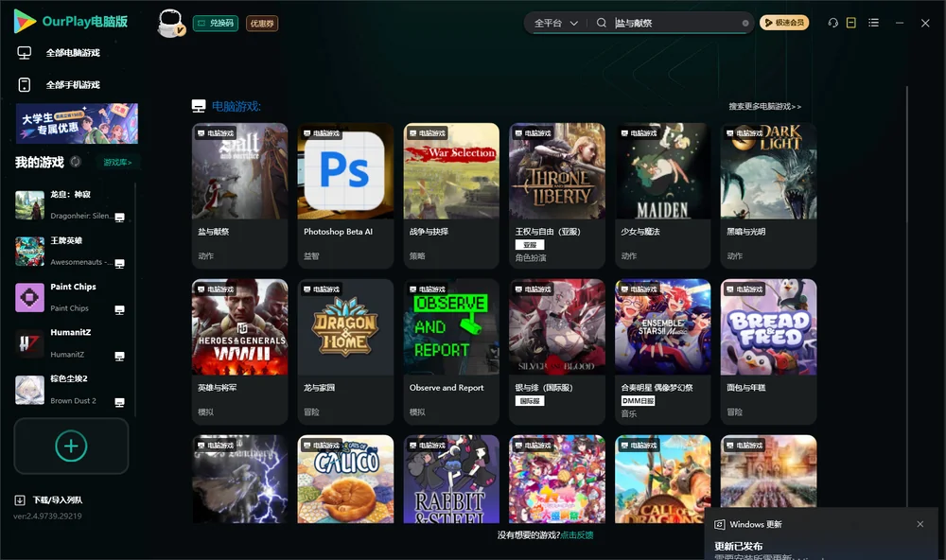Viewport: 946px width, 560px height.
Task: Click the 兑换码 redeem code button
Action: (x=216, y=23)
